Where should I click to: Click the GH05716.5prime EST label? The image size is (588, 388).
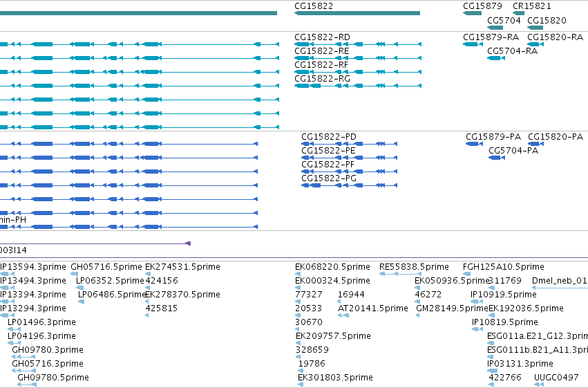click(x=106, y=267)
